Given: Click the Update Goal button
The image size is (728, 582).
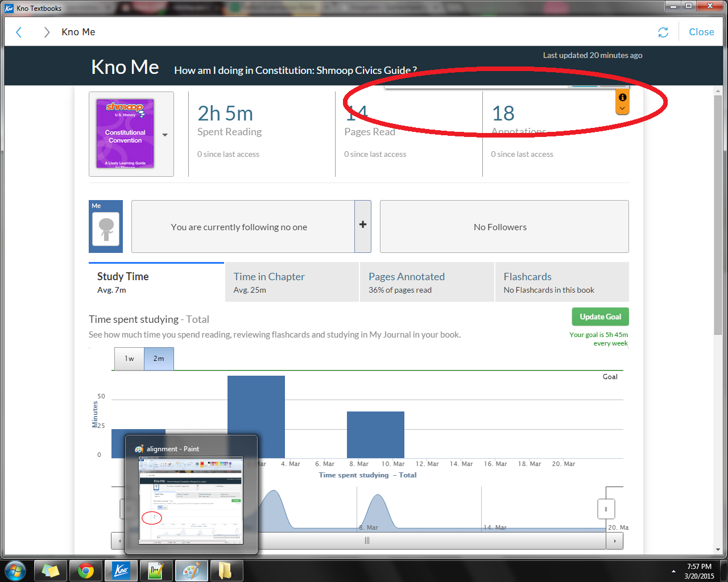Looking at the screenshot, I should [x=600, y=317].
